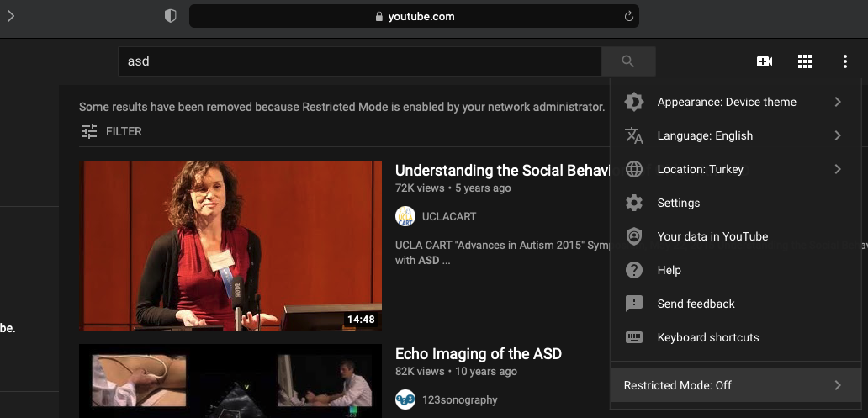Open the YouTube apps grid icon
868x418 pixels.
click(x=804, y=61)
